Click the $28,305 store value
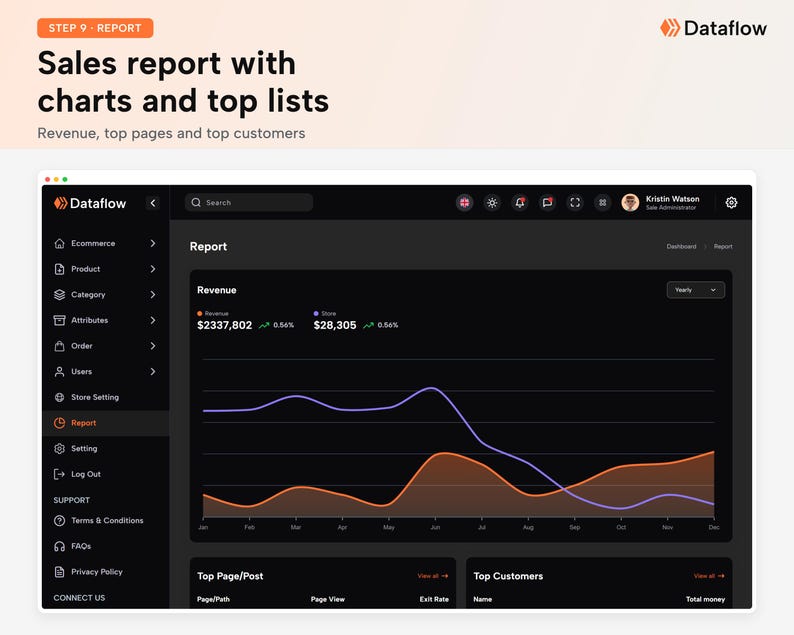 click(x=335, y=325)
